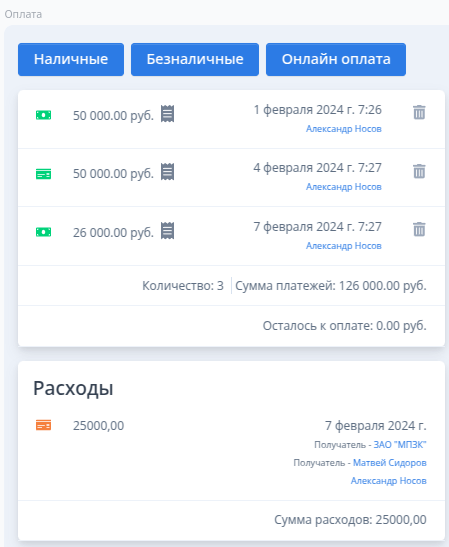The height and width of the screenshot is (547, 449).
Task: Delete the 4 февраля 2024 payment
Action: 419,171
